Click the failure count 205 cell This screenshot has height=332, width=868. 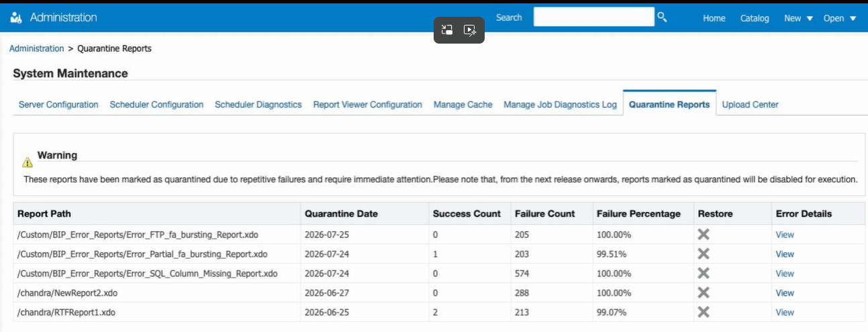551,235
